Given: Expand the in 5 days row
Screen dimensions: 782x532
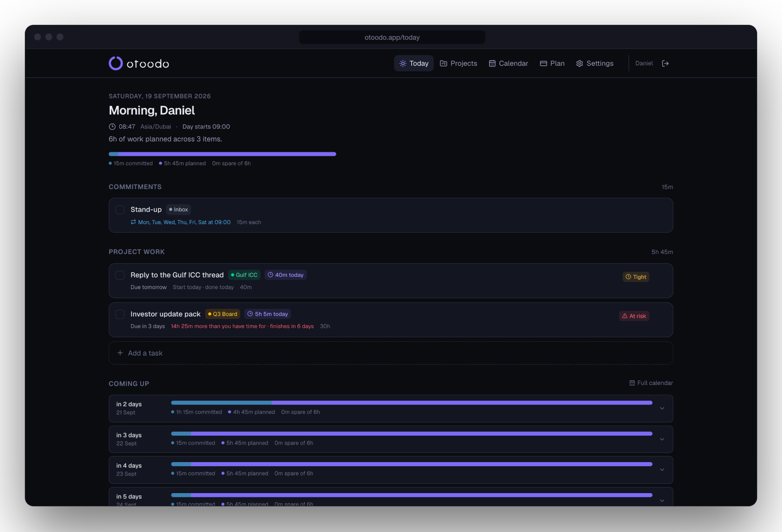Looking at the screenshot, I should click(x=662, y=501).
